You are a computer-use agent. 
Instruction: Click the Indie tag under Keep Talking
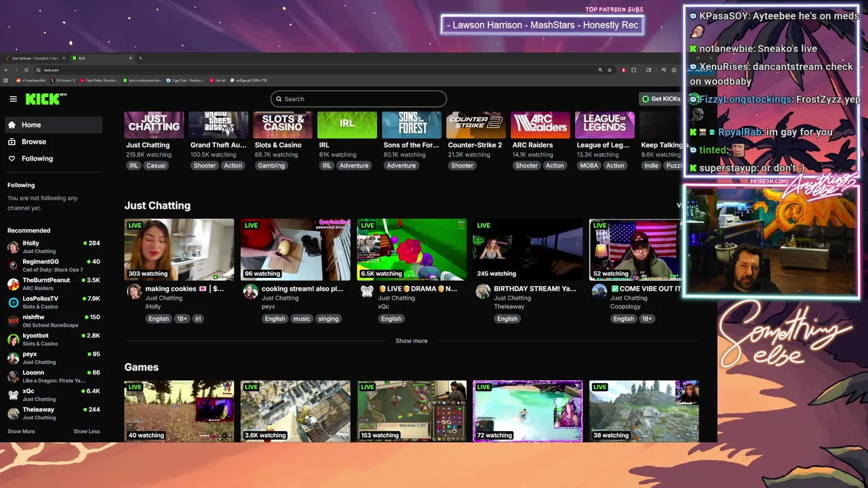(651, 165)
